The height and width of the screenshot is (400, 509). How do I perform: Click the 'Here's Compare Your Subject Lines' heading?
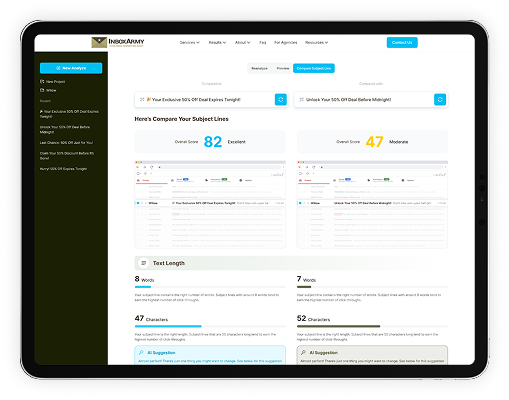[x=181, y=119]
